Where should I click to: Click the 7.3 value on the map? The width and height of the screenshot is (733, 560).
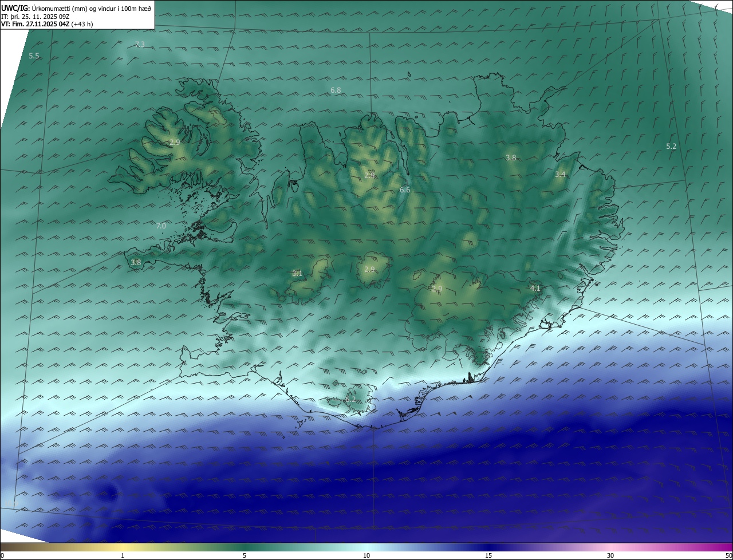pos(140,45)
